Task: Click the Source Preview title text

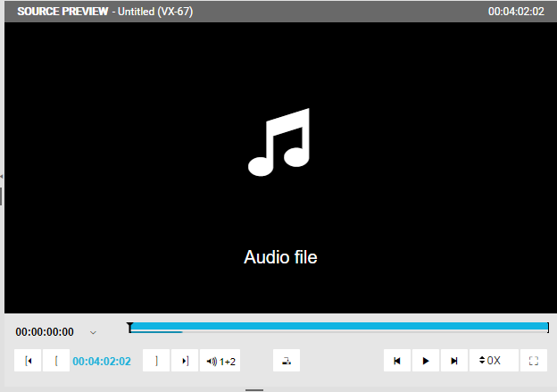Action: coord(62,12)
